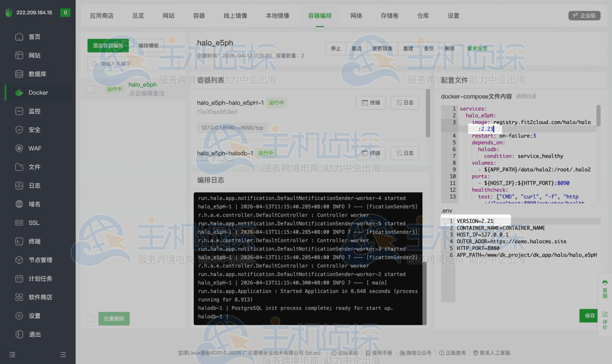Open 节点管理 in the sidebar

(40, 260)
